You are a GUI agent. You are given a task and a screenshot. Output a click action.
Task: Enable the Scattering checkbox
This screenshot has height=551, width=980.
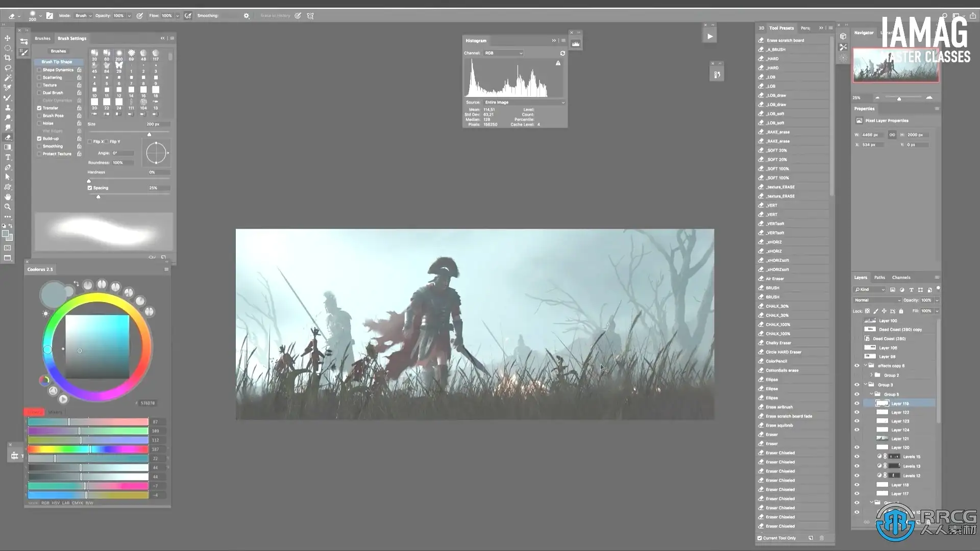[x=39, y=78]
